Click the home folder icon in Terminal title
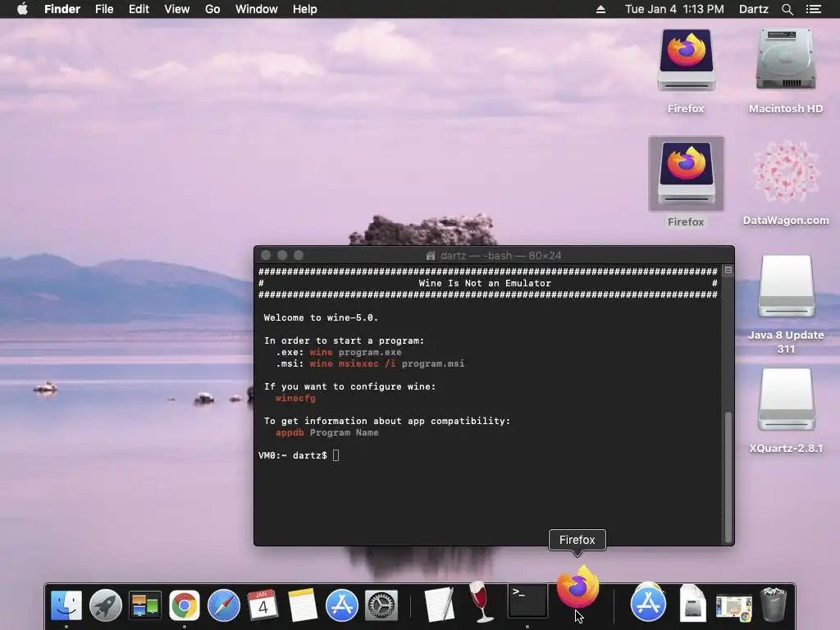Image resolution: width=840 pixels, height=630 pixels. (x=430, y=256)
